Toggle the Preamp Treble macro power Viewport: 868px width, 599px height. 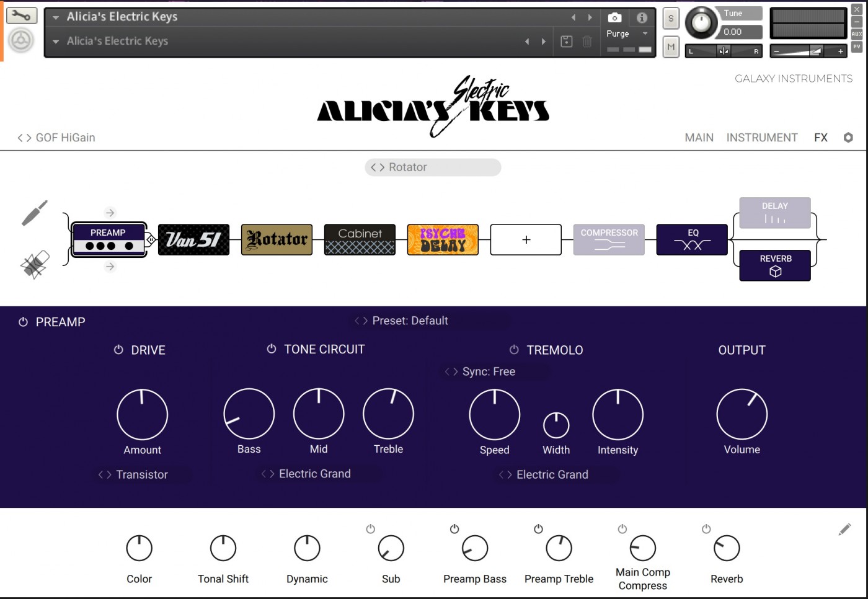538,529
